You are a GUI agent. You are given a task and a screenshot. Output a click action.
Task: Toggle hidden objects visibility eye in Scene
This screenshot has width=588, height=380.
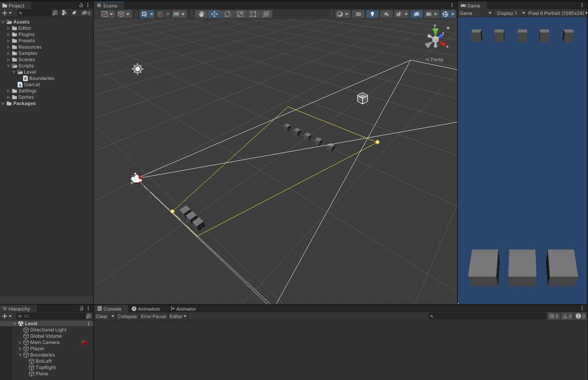[x=417, y=14]
